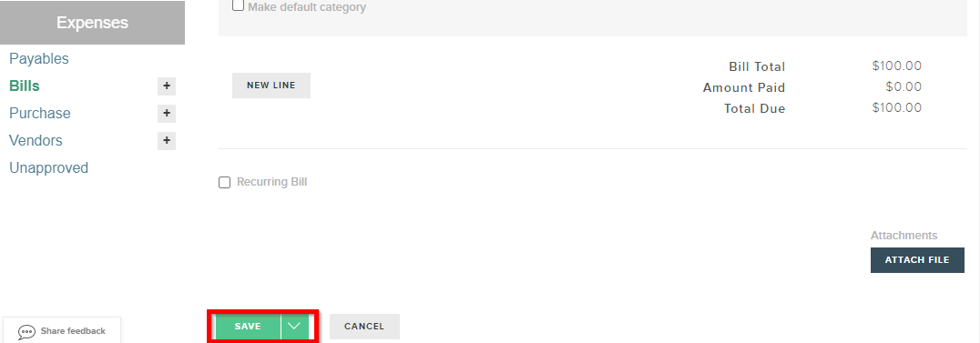
Task: Click the Bill Total amount value
Action: pos(897,66)
